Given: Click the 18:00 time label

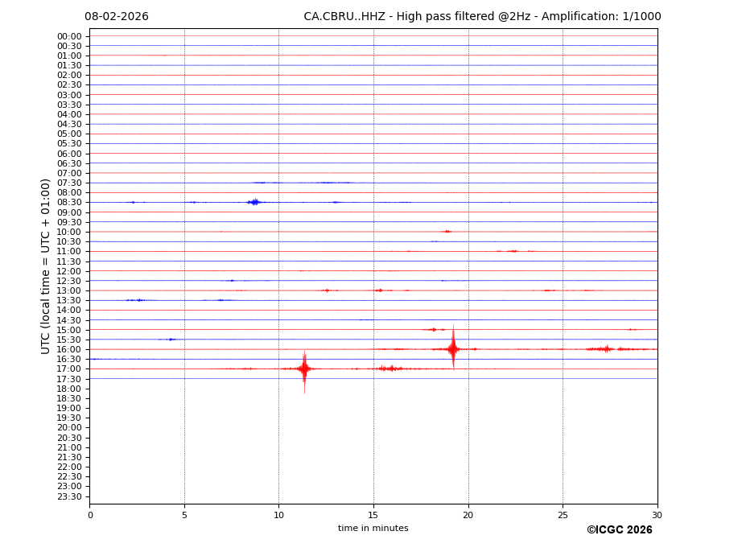Looking at the screenshot, I should pos(69,389).
